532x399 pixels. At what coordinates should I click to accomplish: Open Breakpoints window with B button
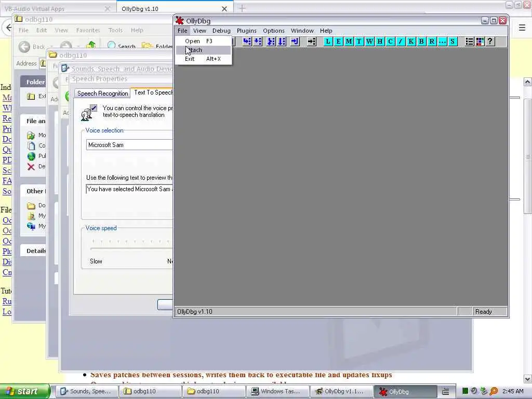point(421,42)
